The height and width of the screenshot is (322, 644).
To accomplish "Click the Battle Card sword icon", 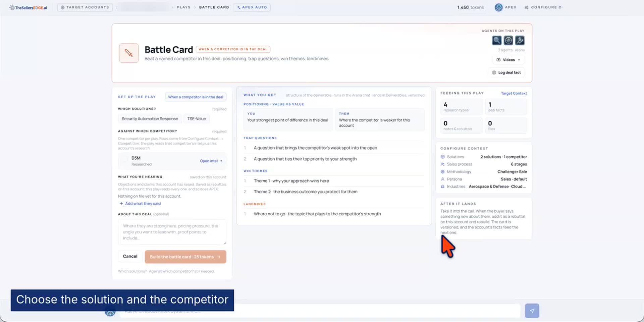I will [x=129, y=53].
